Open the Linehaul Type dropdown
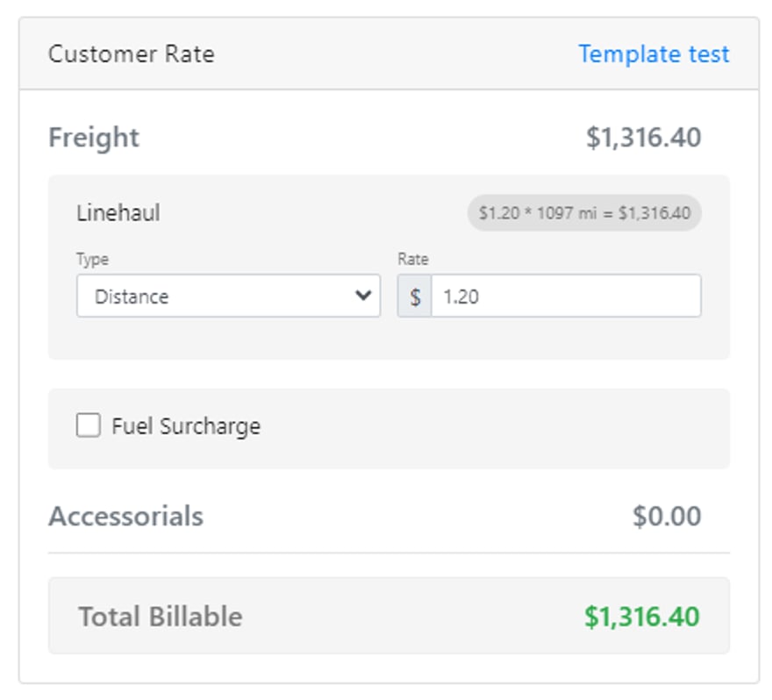The image size is (772, 700). point(228,296)
